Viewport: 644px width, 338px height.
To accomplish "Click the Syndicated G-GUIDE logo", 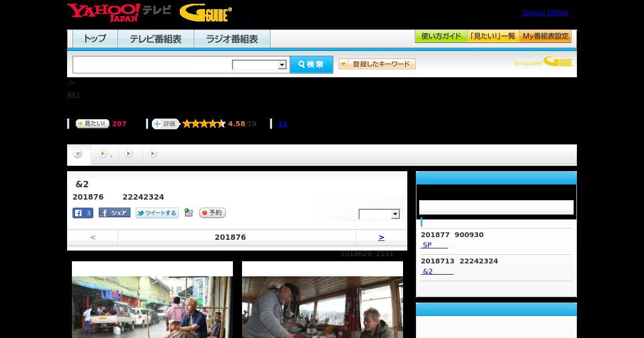I will pos(543,61).
